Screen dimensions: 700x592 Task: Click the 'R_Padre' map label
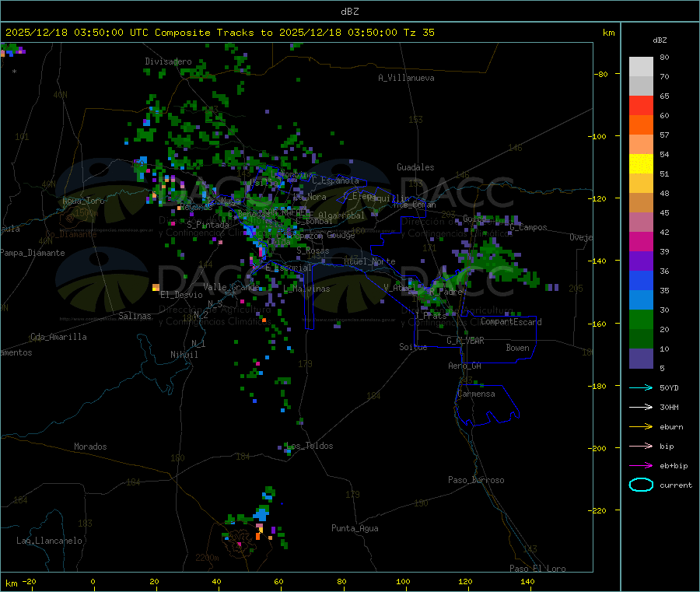point(446,292)
